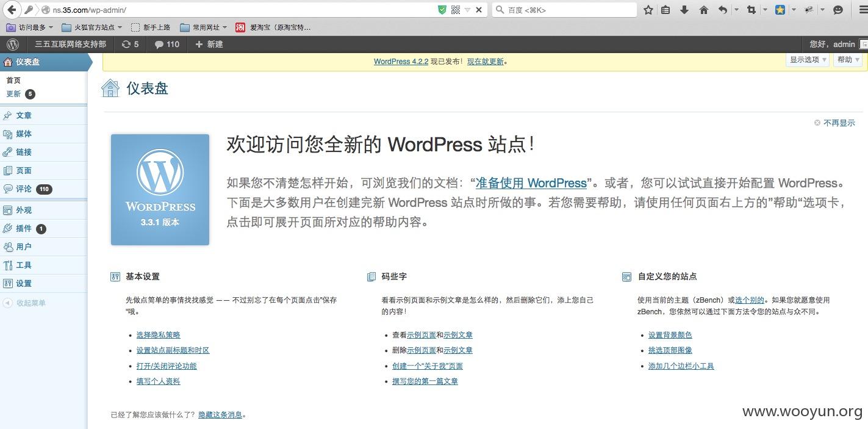The width and height of the screenshot is (868, 429).
Task: Open 准备使用 WordPress documentation link
Action: pyautogui.click(x=531, y=183)
